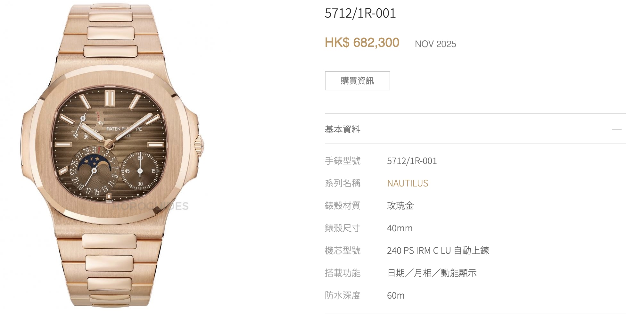Screen dimensions: 644x314
Task: Click the NOV 2025 date label
Action: click(435, 44)
